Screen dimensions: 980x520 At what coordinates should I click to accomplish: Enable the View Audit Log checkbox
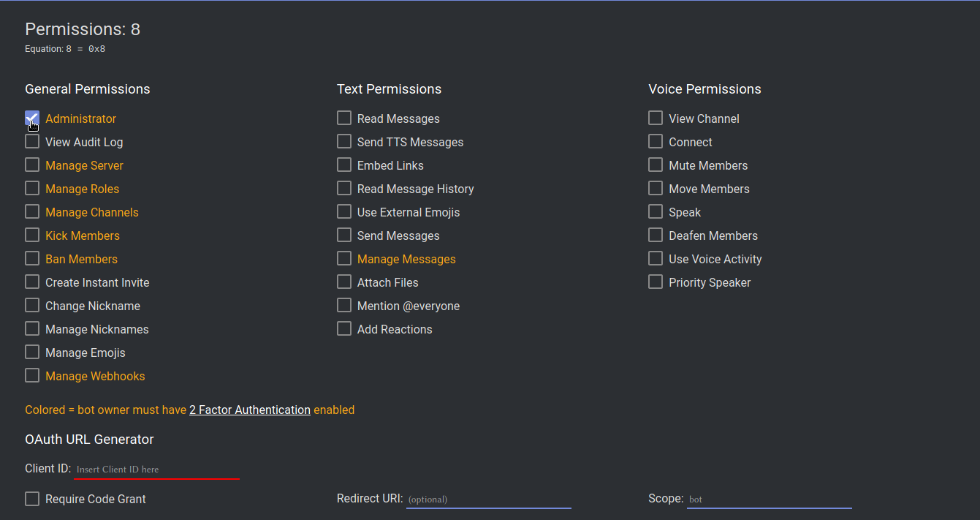32,142
